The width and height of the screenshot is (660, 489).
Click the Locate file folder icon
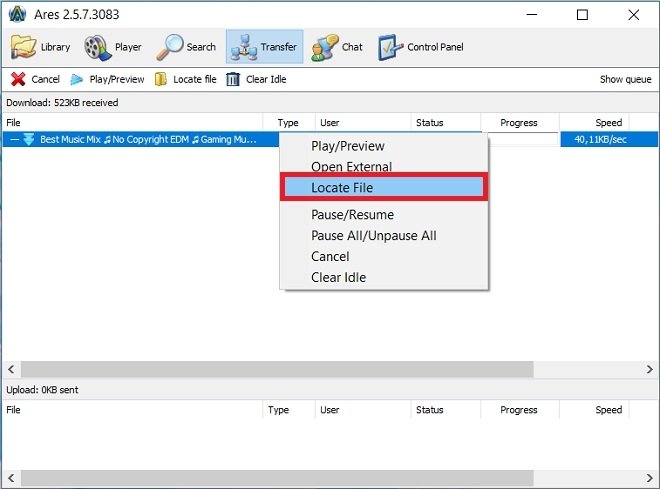[160, 79]
